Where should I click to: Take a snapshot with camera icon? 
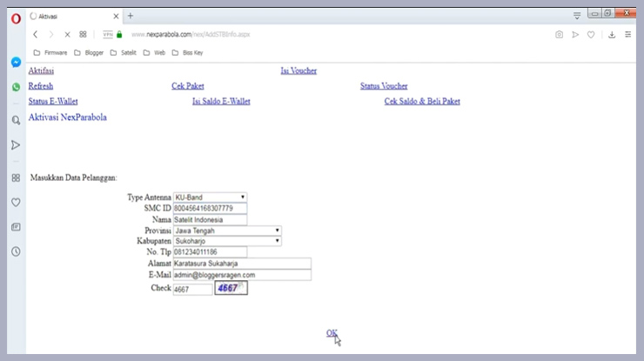(559, 35)
